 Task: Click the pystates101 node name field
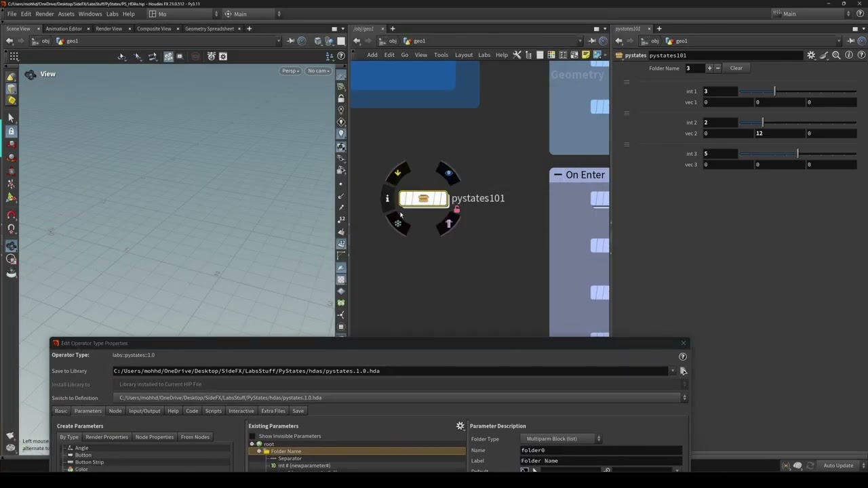(x=726, y=55)
